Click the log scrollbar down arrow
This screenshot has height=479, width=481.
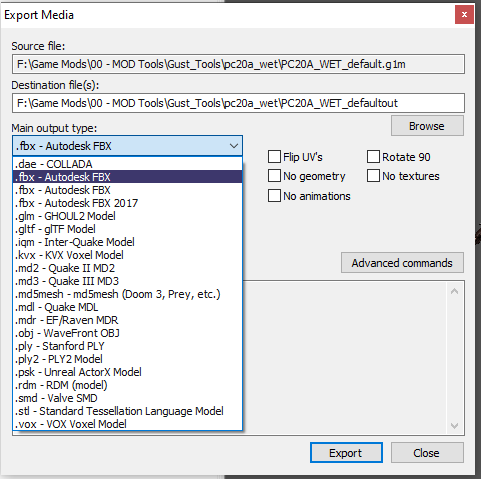click(454, 425)
